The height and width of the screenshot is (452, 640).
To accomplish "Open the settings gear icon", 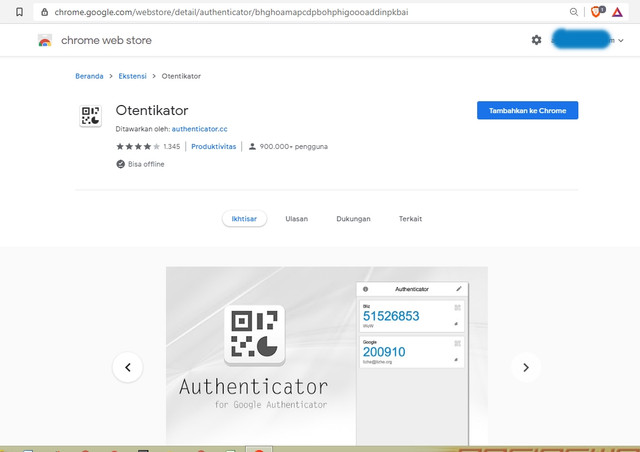I will [x=536, y=40].
